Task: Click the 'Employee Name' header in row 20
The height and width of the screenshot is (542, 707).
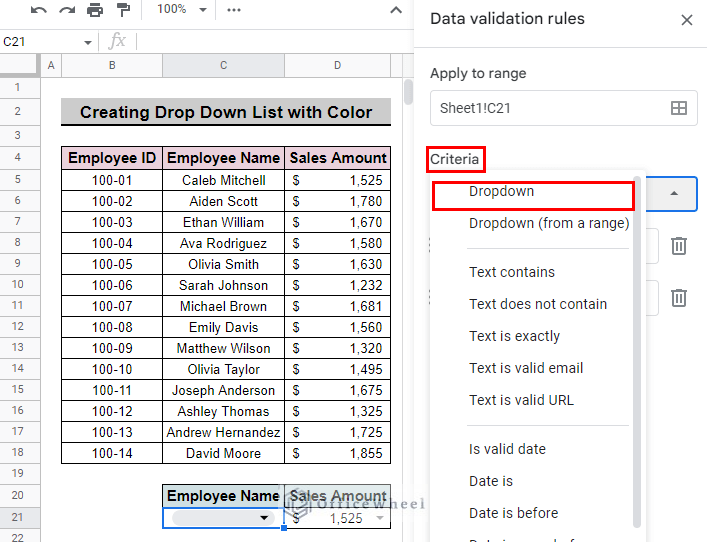Action: click(x=223, y=496)
